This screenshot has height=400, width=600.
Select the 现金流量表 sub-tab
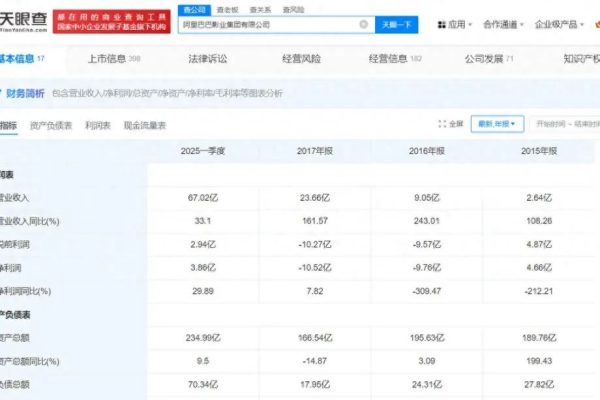pos(145,125)
